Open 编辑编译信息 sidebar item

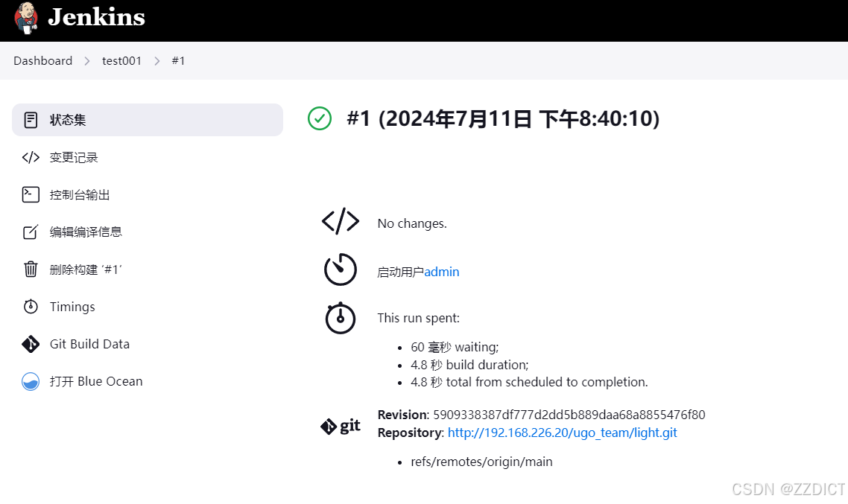[x=147, y=232]
